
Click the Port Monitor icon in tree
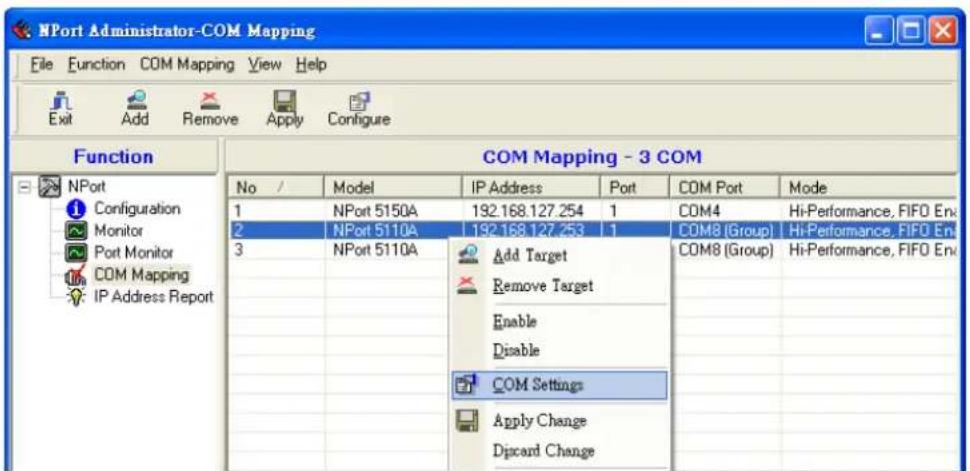pyautogui.click(x=76, y=253)
